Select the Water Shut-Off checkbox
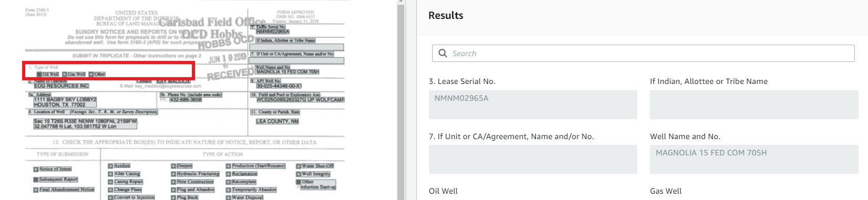This screenshot has width=868, height=200. 299,166
